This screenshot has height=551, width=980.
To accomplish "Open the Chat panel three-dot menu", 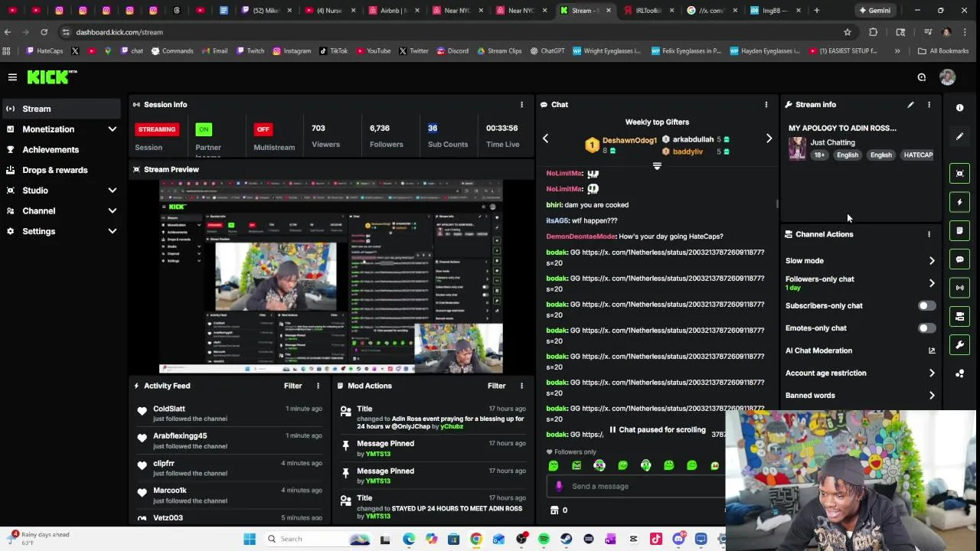I will pyautogui.click(x=766, y=105).
